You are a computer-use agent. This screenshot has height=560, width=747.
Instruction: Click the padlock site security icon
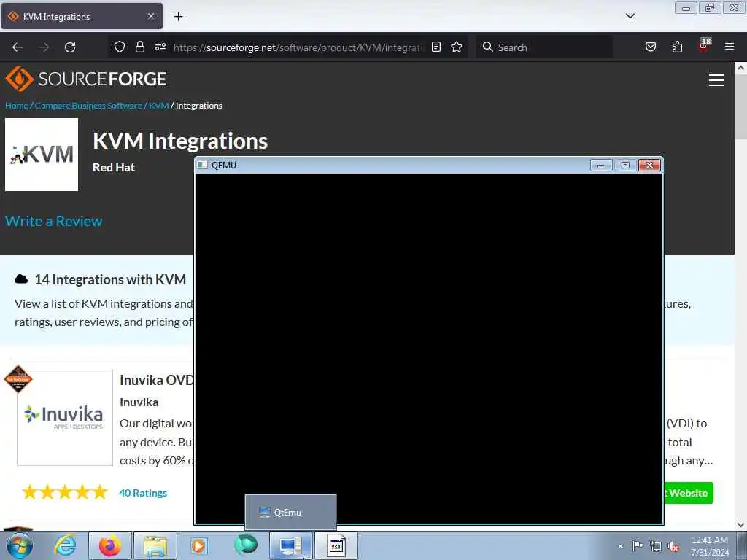pos(139,47)
